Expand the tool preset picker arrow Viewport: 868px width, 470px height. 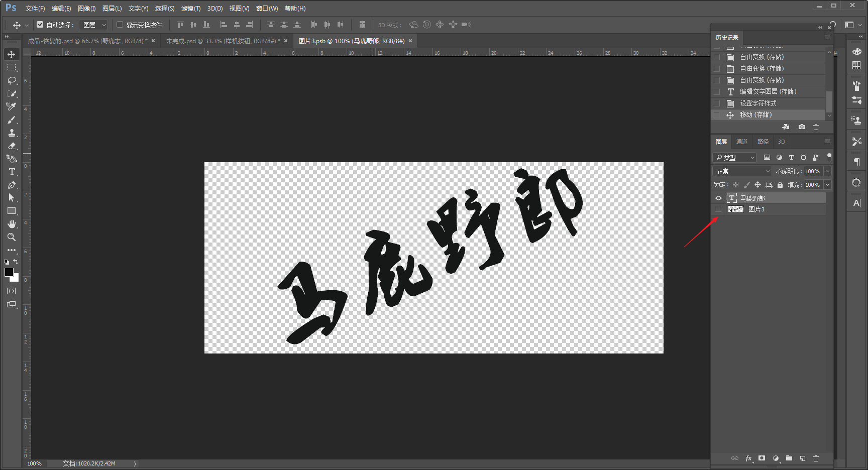click(27, 25)
